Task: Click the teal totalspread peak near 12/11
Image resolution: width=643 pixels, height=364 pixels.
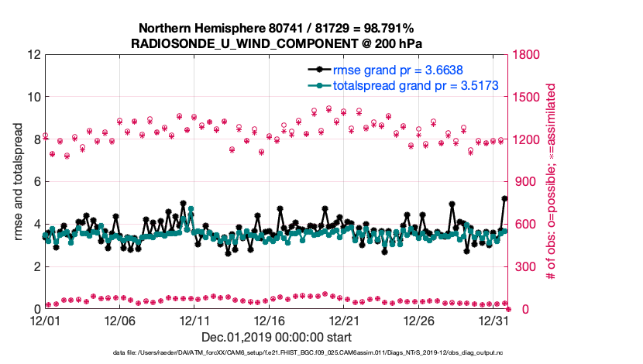Action: click(191, 209)
